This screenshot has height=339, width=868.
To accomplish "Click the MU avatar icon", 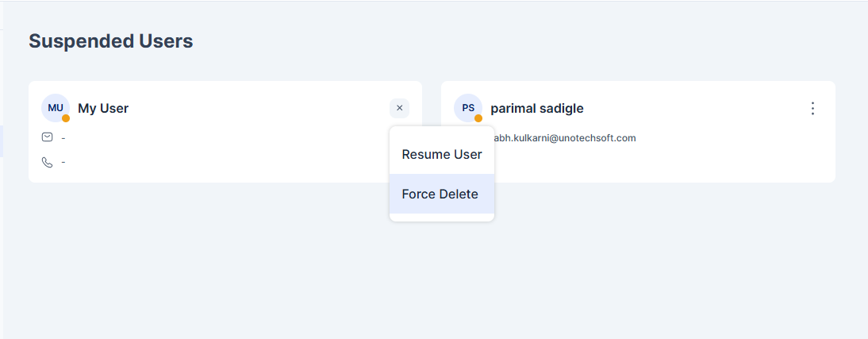I will 56,108.
